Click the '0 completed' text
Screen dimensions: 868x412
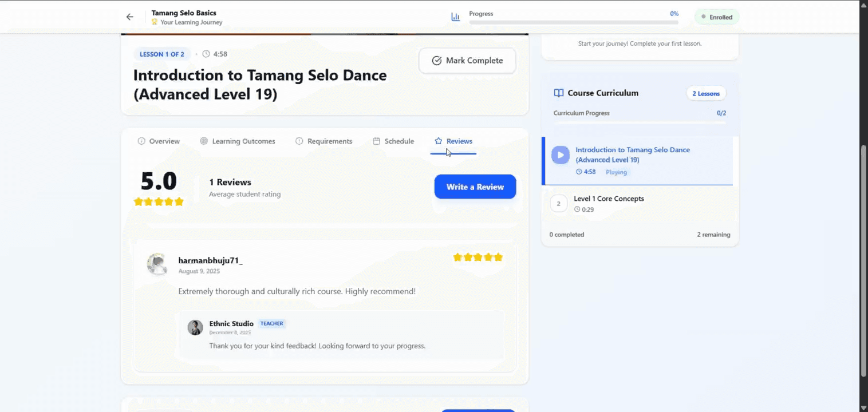tap(567, 235)
